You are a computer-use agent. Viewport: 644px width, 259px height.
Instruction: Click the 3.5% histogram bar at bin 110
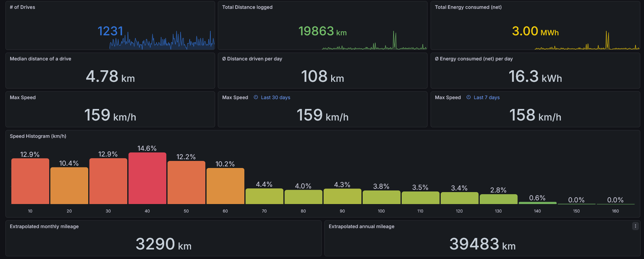click(420, 198)
